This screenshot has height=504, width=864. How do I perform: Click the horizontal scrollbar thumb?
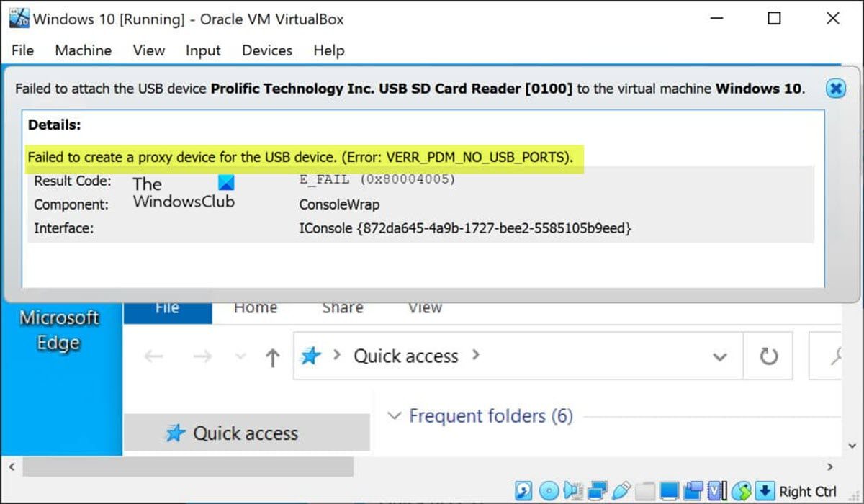coord(188,467)
